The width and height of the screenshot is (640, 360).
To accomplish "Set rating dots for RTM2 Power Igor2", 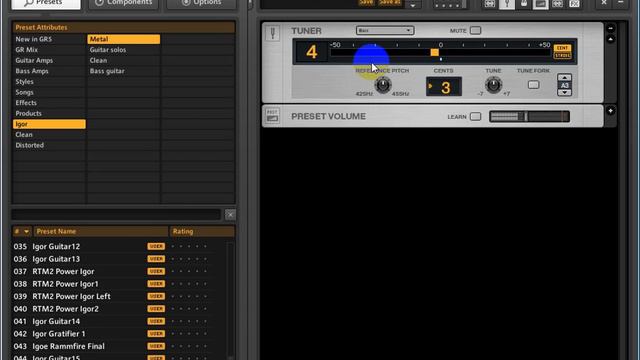I will click(x=189, y=309).
